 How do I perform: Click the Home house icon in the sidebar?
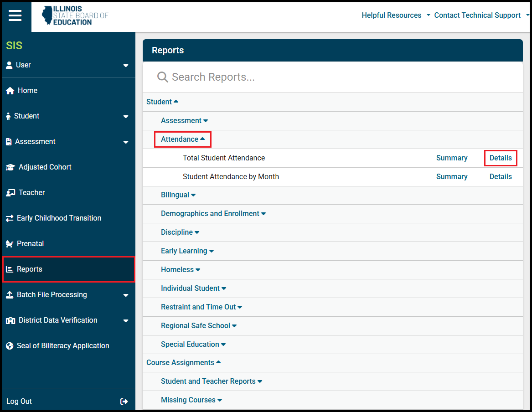(10, 91)
